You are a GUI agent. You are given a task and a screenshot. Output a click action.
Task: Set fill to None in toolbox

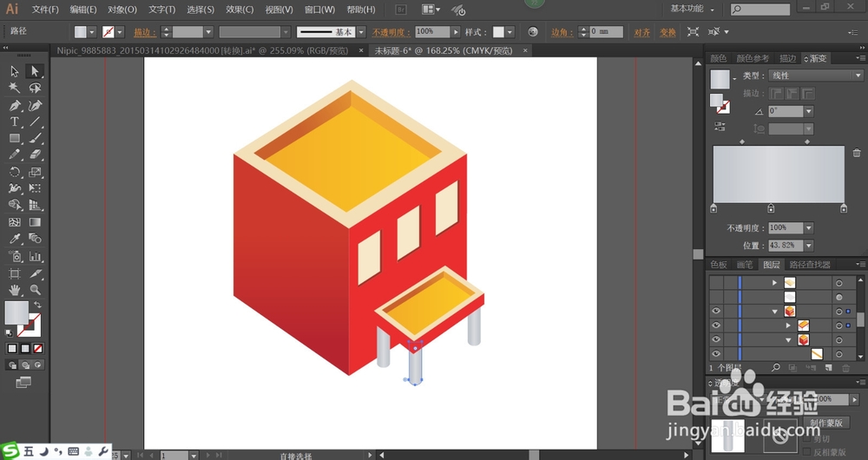37,348
